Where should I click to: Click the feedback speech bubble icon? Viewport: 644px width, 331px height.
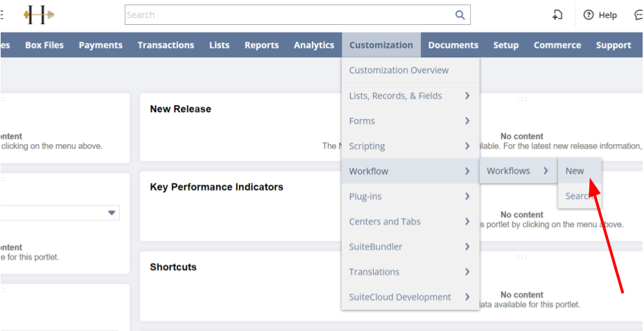[638, 15]
